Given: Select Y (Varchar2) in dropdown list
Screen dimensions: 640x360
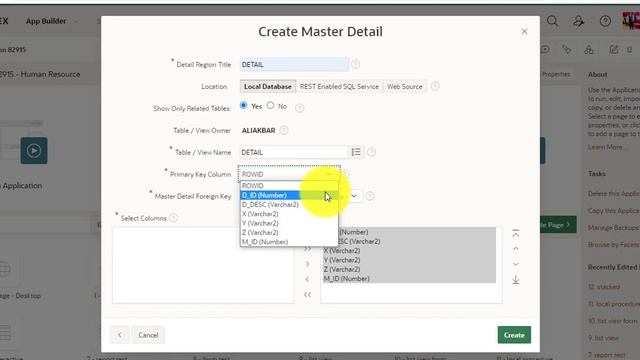Looking at the screenshot, I should tap(289, 223).
